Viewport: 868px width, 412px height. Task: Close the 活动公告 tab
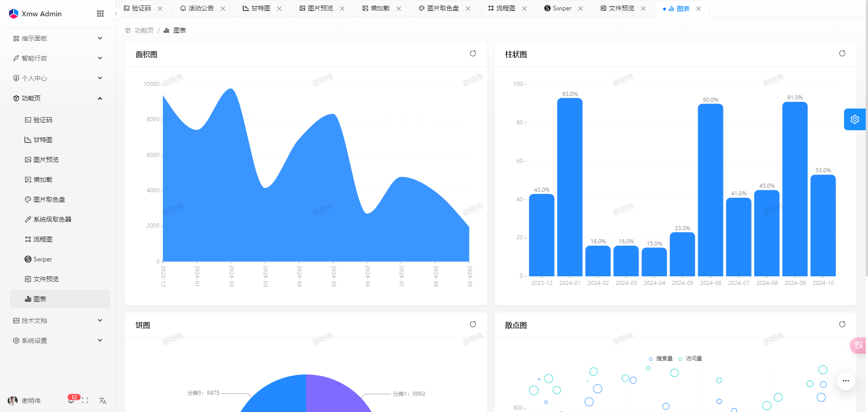point(223,9)
